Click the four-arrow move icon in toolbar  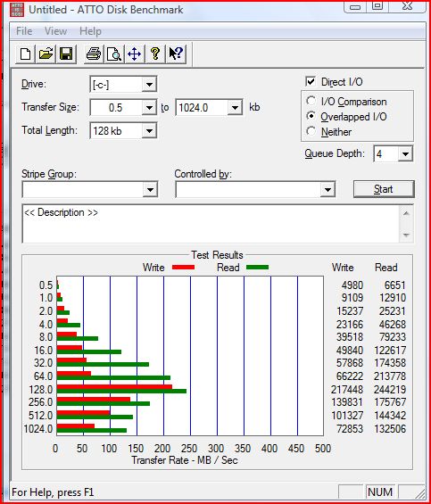[135, 54]
